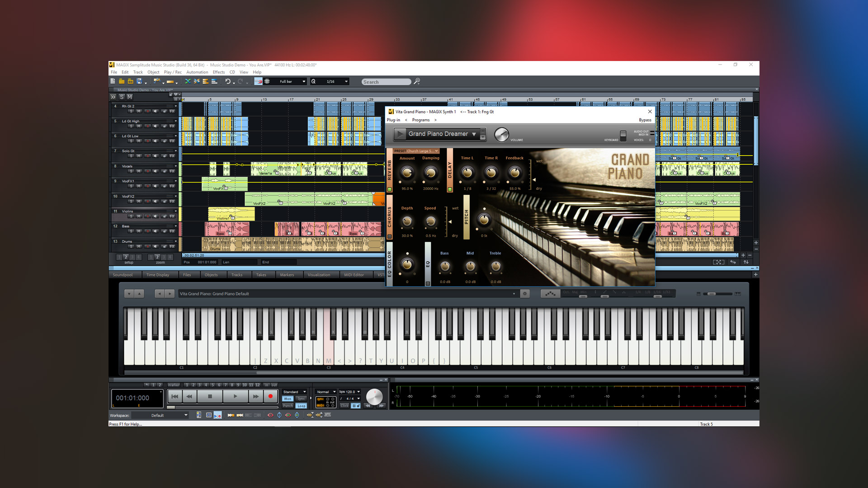The image size is (868, 488).
Task: Open the Soundpool panel icon bar entry
Action: [123, 275]
